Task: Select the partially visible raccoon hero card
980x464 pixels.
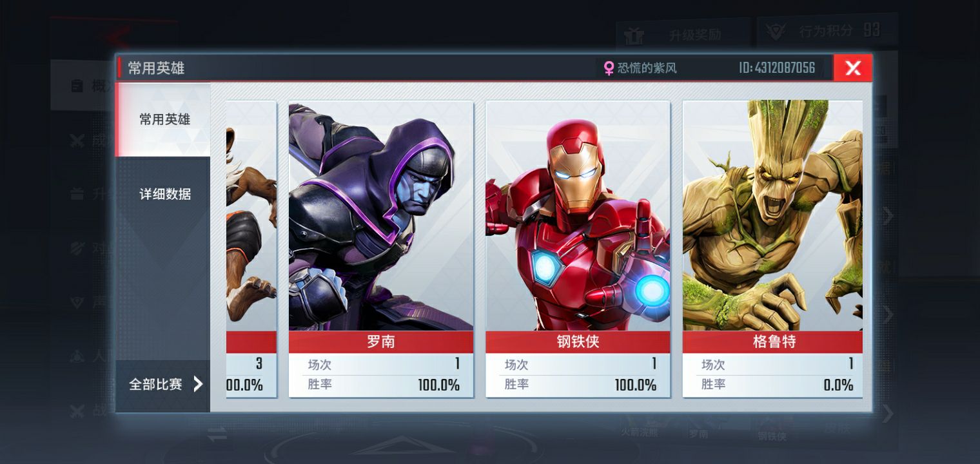Action: pos(251,249)
